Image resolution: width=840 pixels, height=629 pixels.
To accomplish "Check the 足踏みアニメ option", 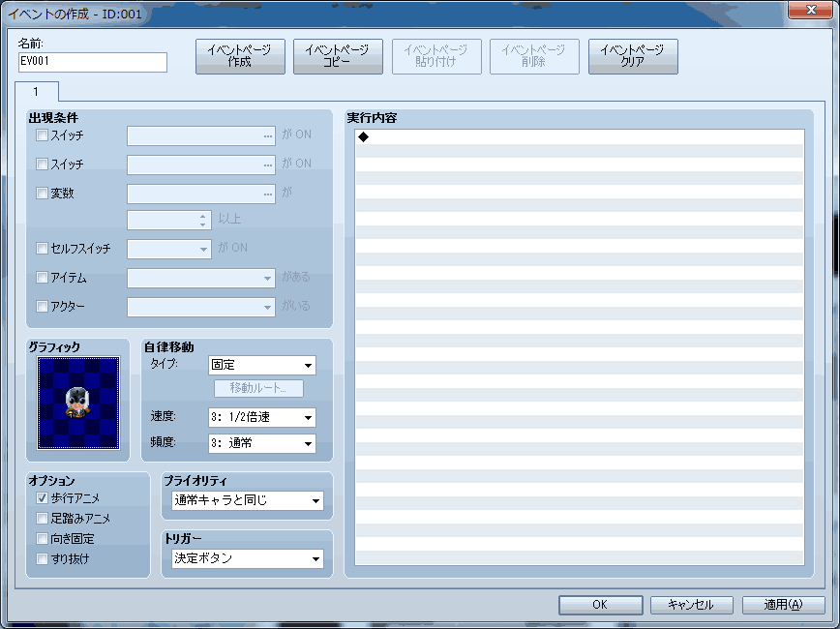I will (x=42, y=518).
